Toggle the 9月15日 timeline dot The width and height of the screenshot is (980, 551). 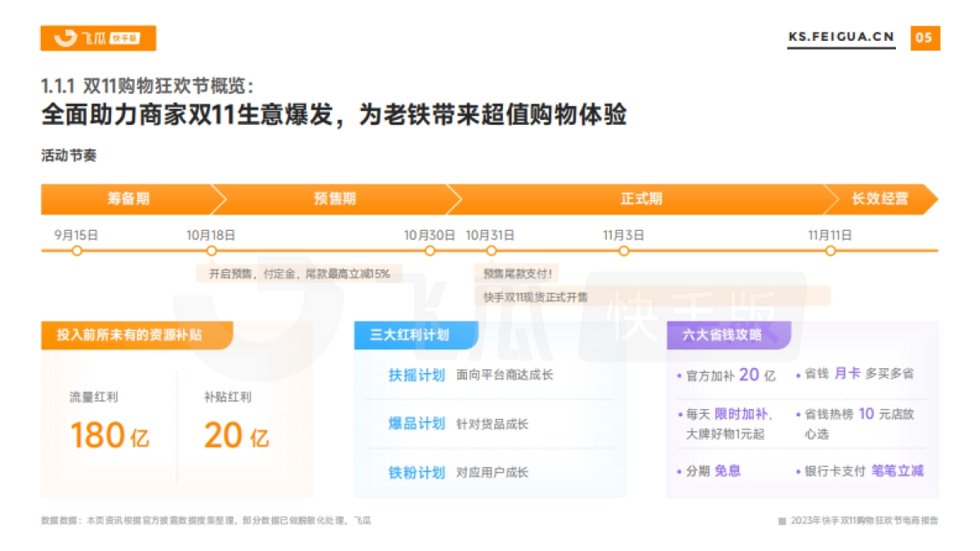click(x=78, y=251)
